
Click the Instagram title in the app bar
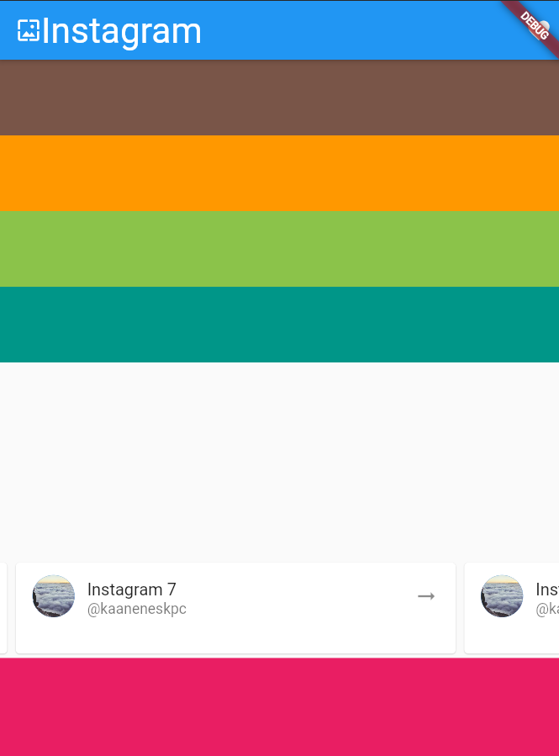(121, 31)
